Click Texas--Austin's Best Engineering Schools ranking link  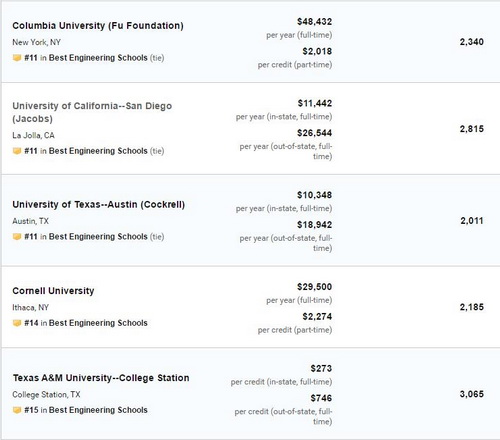pos(98,236)
